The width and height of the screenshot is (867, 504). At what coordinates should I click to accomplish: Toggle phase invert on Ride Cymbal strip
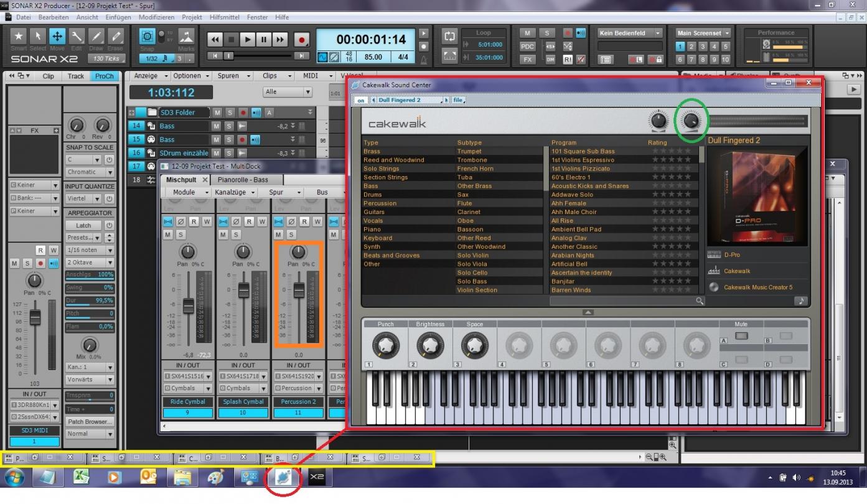point(181,221)
